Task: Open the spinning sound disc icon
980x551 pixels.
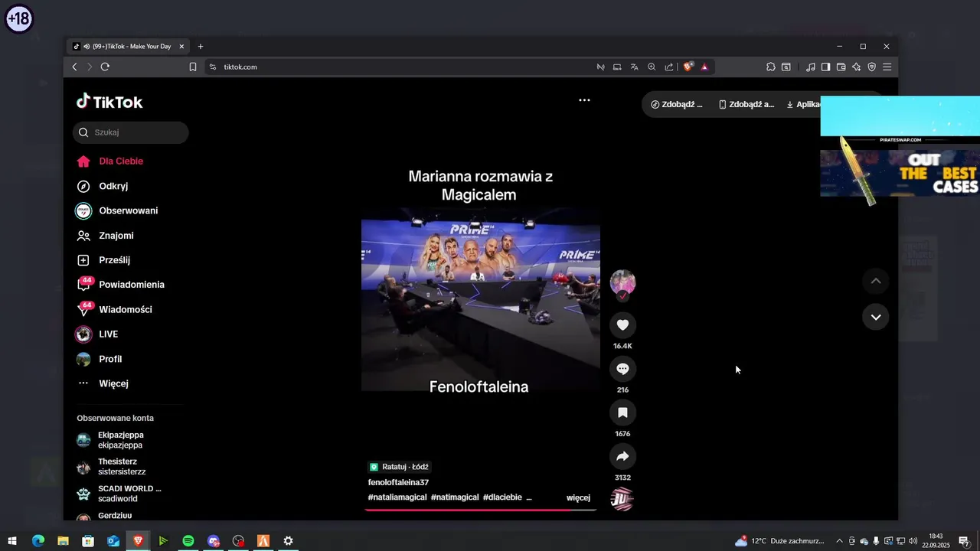Action: click(622, 499)
